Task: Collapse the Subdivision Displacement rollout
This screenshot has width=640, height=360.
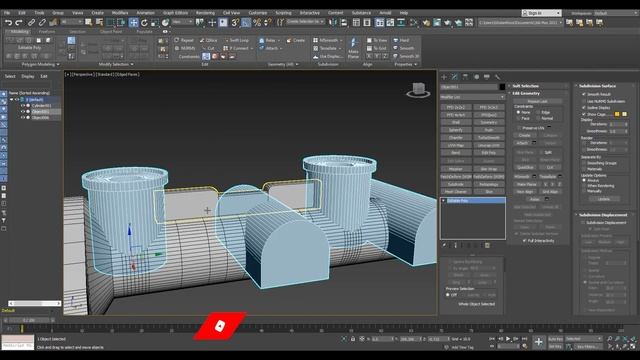Action: tap(604, 215)
